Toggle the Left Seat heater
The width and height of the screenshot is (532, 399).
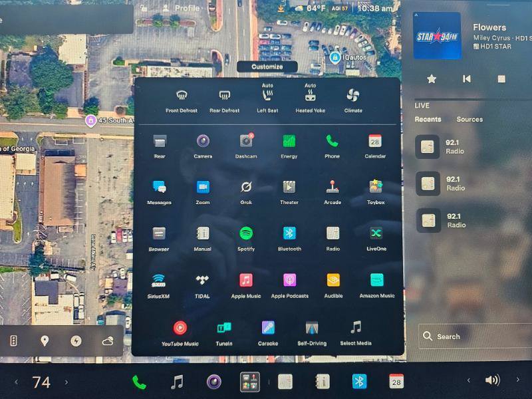click(x=267, y=98)
